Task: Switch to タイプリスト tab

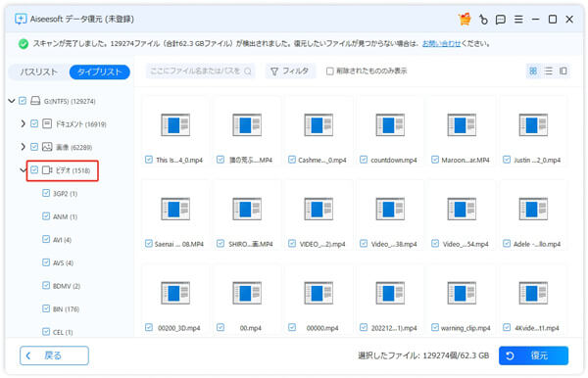Action: click(100, 71)
